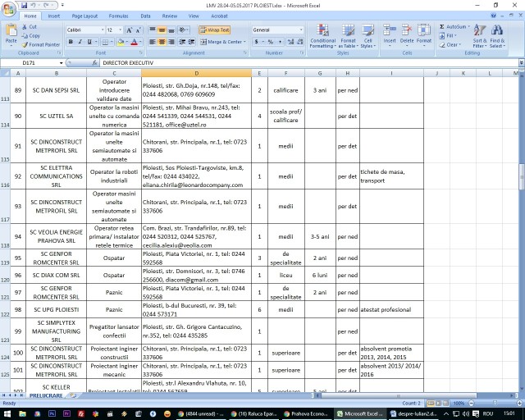525x420 pixels.
Task: Click the formula bar showing DIRECTOR EXECUTIV
Action: point(308,63)
